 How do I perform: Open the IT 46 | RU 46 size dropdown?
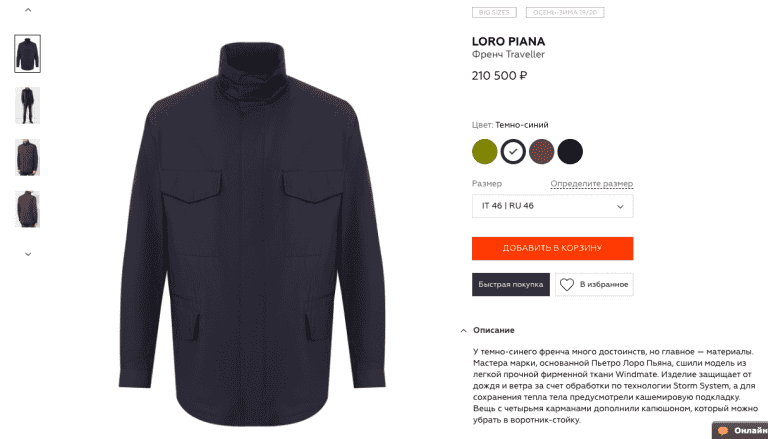click(552, 206)
